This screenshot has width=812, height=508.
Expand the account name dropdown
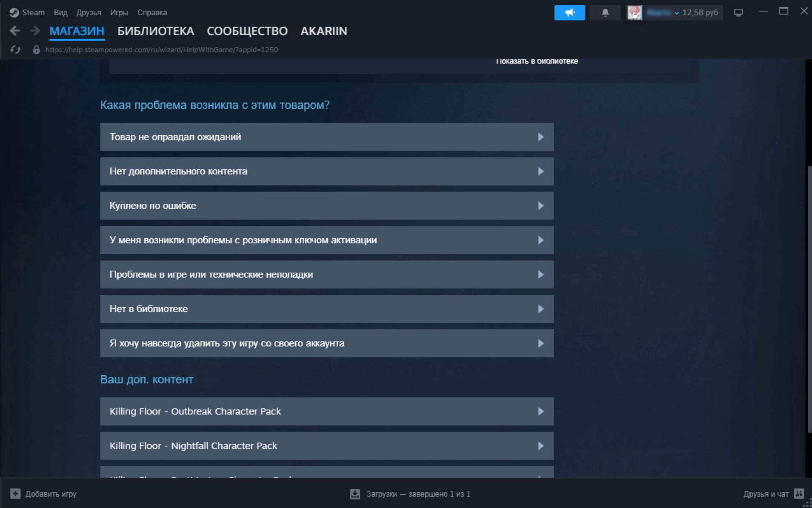coord(676,13)
